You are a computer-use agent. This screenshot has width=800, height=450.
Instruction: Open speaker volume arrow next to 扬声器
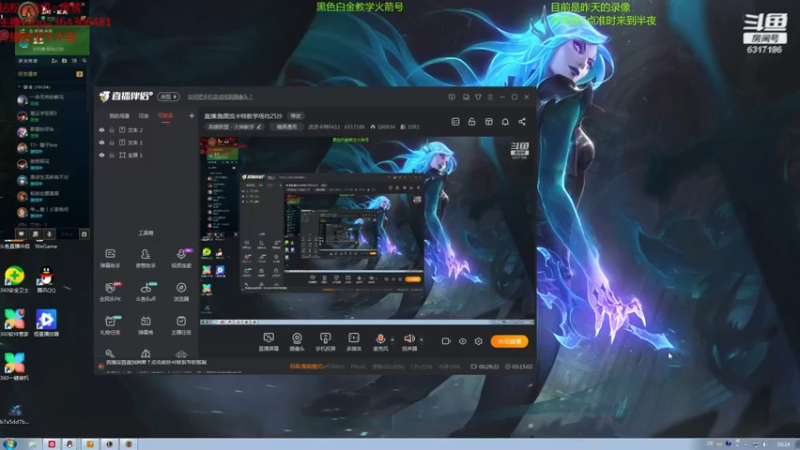(x=421, y=339)
